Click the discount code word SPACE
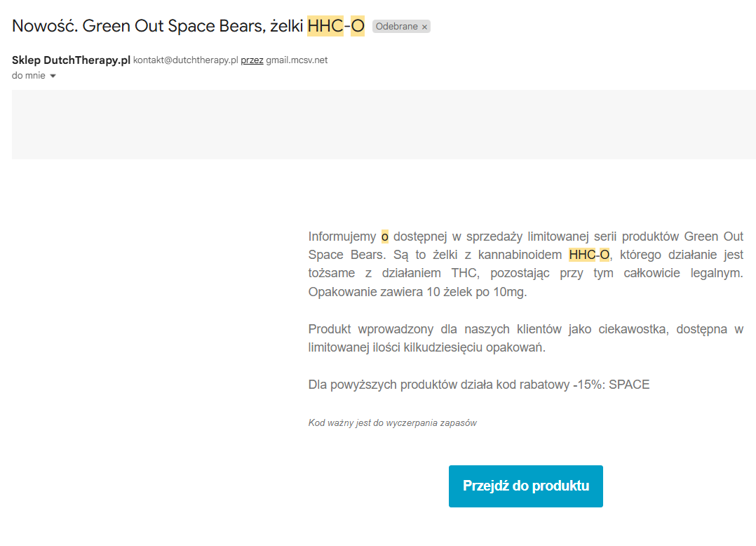The height and width of the screenshot is (546, 756). 629,385
